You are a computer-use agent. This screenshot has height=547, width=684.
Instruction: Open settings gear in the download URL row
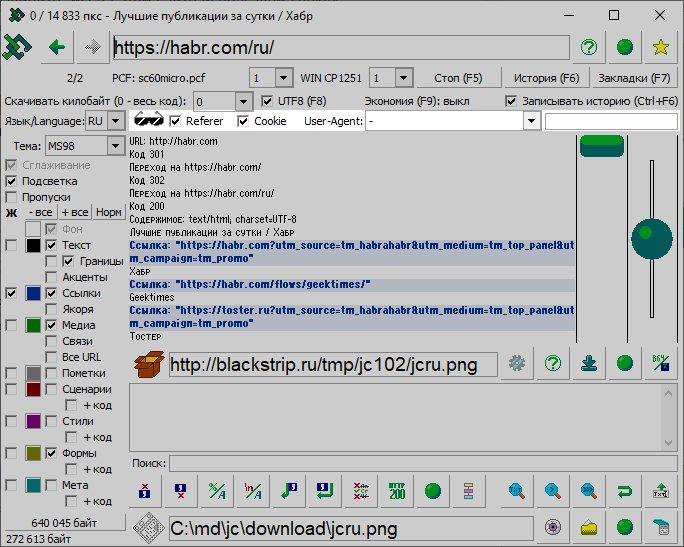[517, 363]
